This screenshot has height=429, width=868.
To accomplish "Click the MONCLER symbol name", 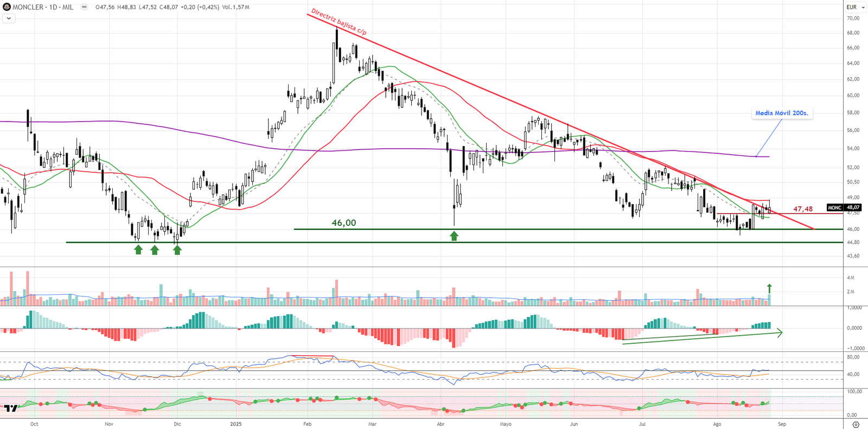I will (x=28, y=7).
